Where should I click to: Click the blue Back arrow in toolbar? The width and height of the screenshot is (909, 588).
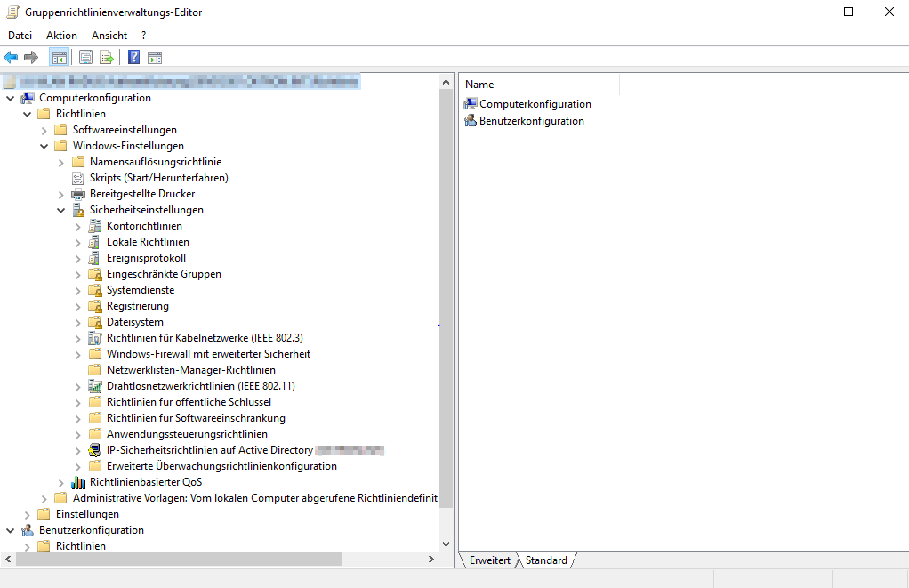(11, 58)
